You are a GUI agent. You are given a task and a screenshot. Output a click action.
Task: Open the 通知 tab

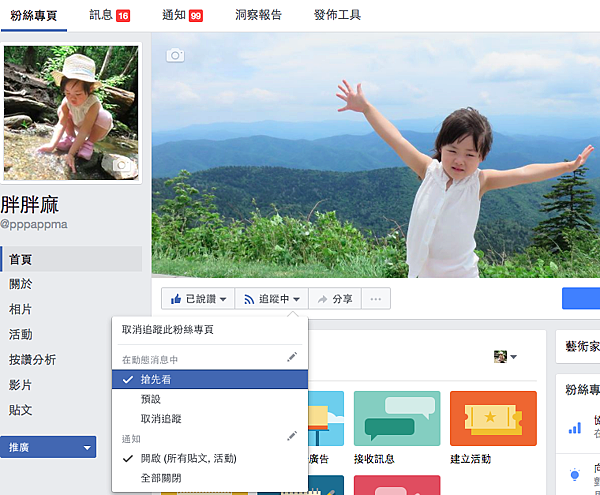[x=182, y=16]
